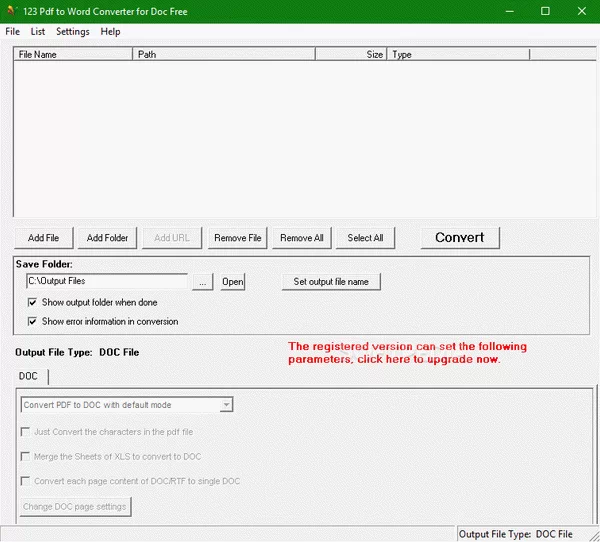Open the output folder with the Open button

point(233,282)
